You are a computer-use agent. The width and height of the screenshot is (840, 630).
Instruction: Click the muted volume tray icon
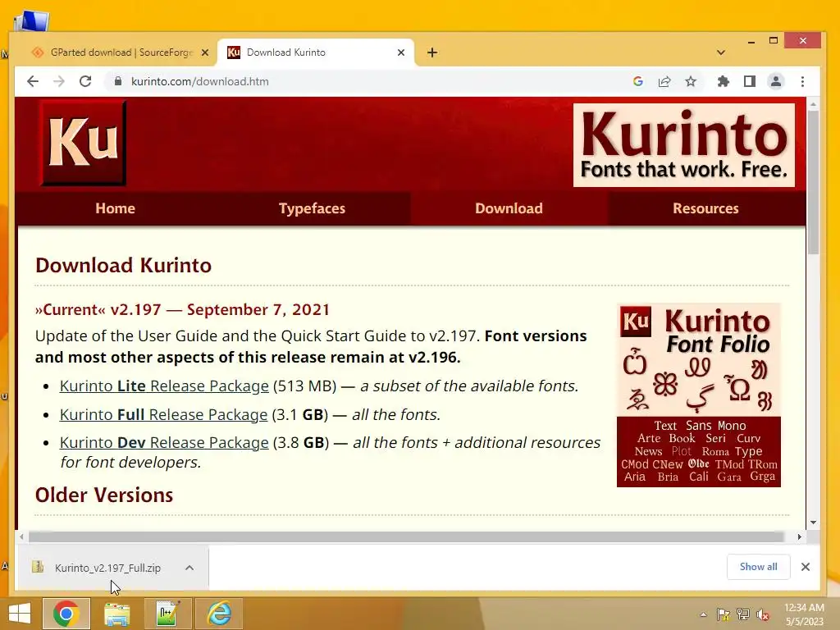(x=763, y=614)
